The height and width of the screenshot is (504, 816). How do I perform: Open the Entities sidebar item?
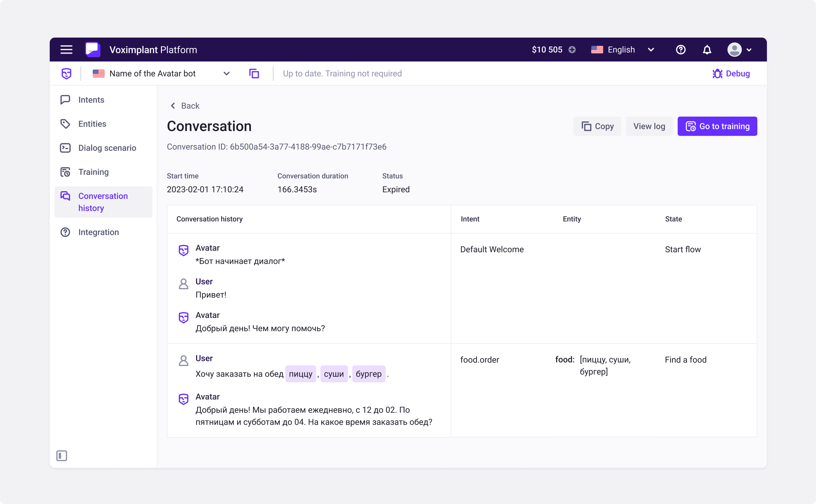tap(92, 124)
